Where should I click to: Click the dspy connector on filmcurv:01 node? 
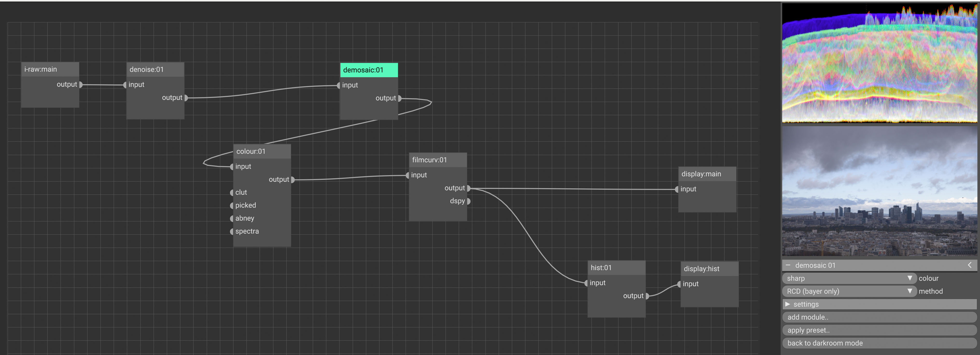[x=469, y=201]
